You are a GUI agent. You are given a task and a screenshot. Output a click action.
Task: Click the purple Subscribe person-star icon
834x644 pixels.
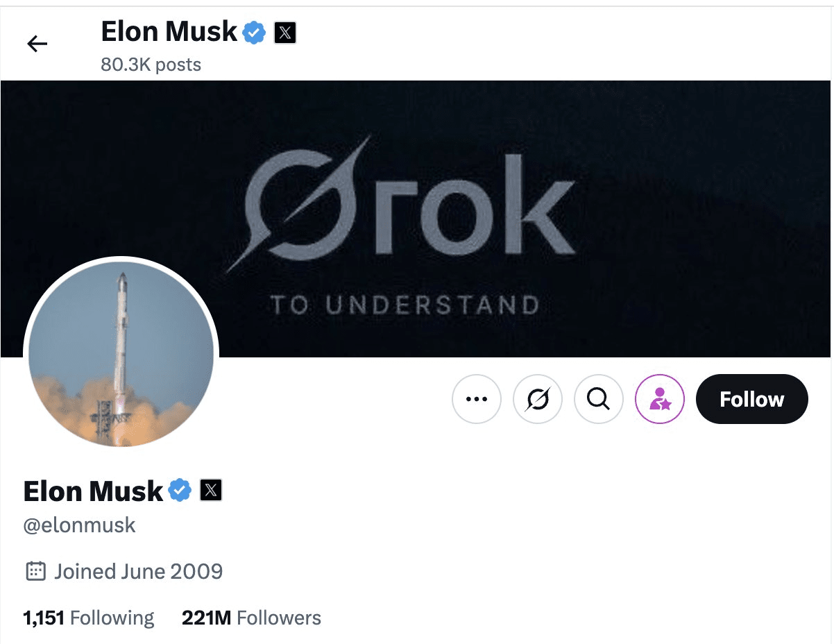point(659,399)
